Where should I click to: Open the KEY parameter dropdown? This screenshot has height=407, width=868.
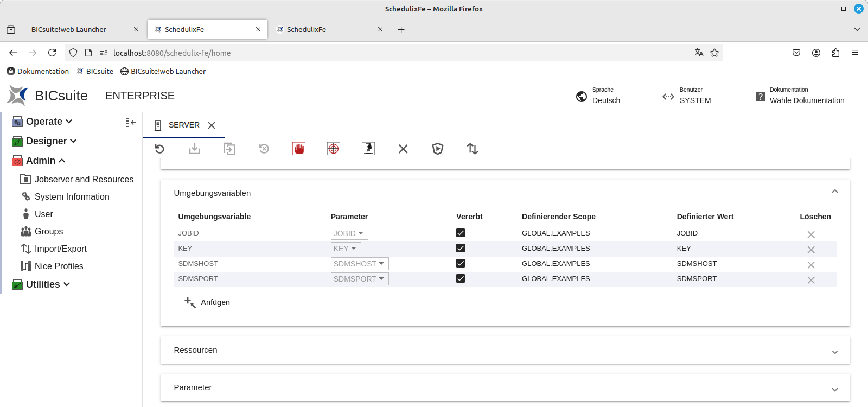coord(346,249)
